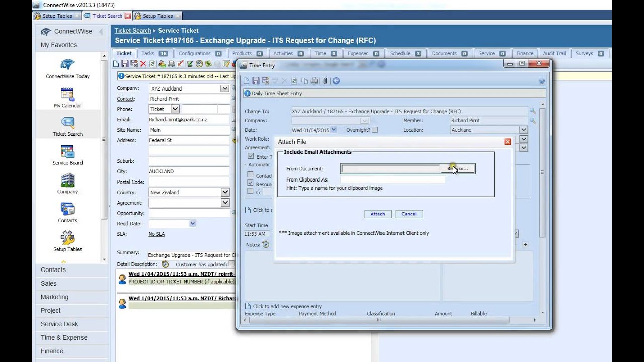The image size is (644, 362).
Task: Open ticket Company dropdown XYZ Auckland
Action: [x=225, y=88]
